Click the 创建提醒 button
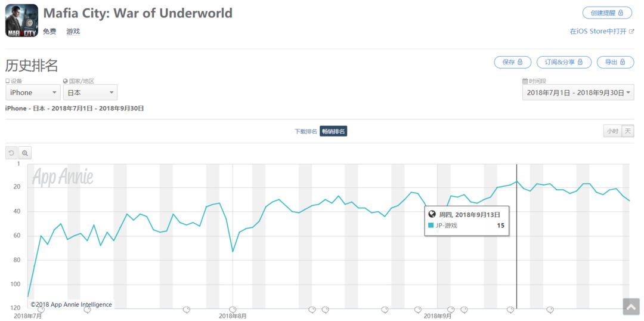644x321 pixels. 607,13
